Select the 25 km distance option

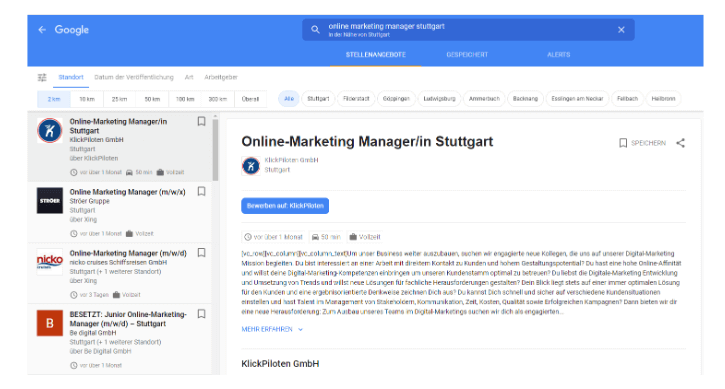point(119,99)
